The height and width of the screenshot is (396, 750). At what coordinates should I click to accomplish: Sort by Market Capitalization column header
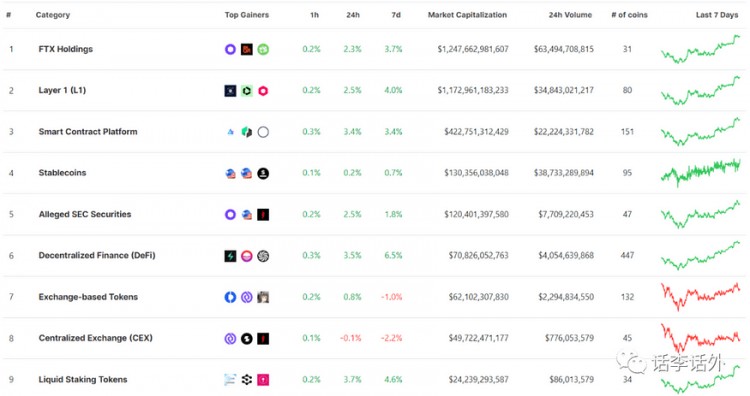[467, 15]
